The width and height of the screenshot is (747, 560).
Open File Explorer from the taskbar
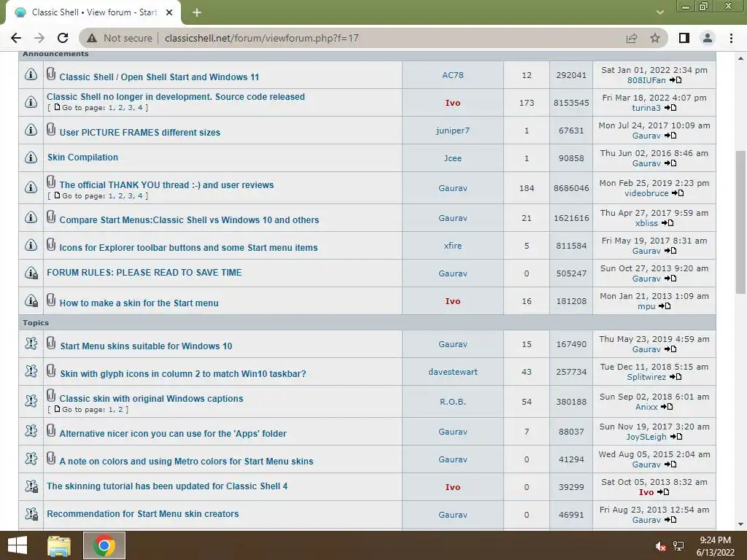click(59, 545)
